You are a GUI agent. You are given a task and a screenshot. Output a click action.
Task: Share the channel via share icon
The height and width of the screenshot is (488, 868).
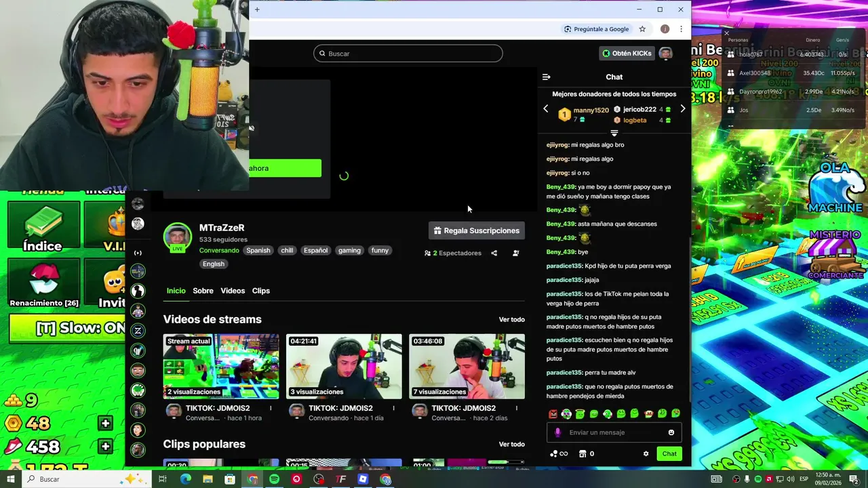pos(494,253)
